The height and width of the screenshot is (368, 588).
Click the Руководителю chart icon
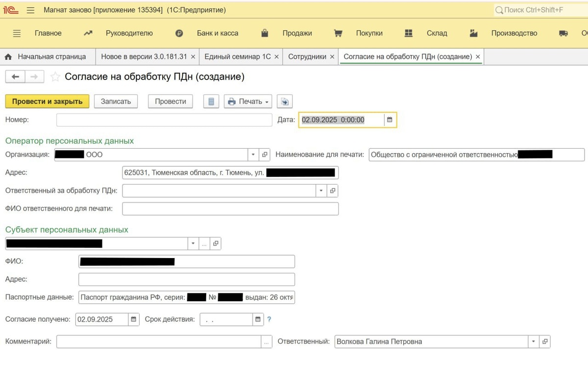[88, 33]
